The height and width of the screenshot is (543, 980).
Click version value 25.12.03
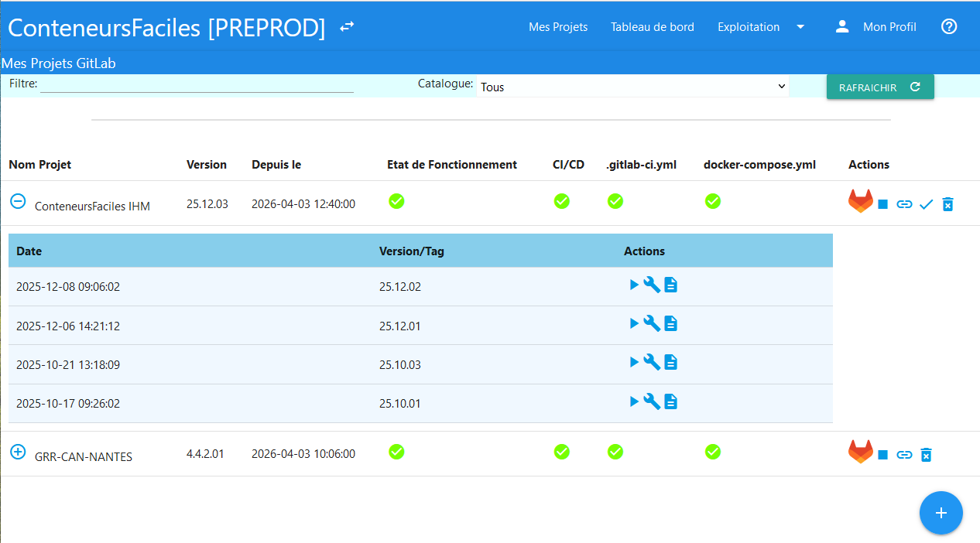pos(207,204)
